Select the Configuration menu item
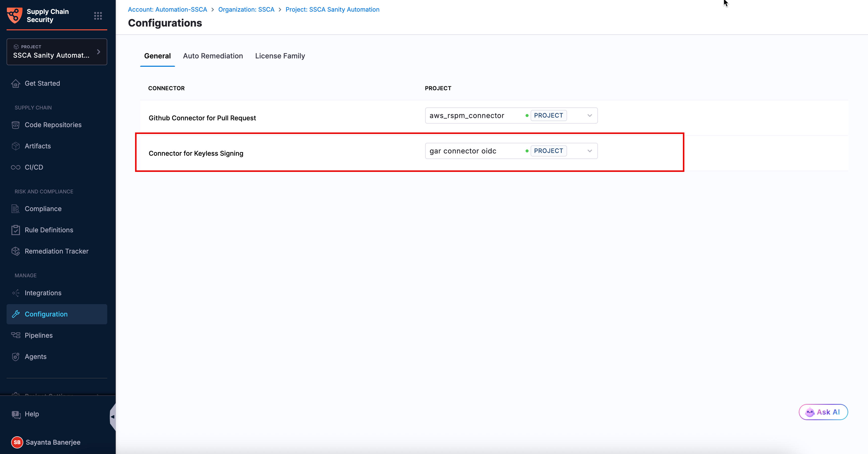Viewport: 868px width, 454px height. coord(57,314)
